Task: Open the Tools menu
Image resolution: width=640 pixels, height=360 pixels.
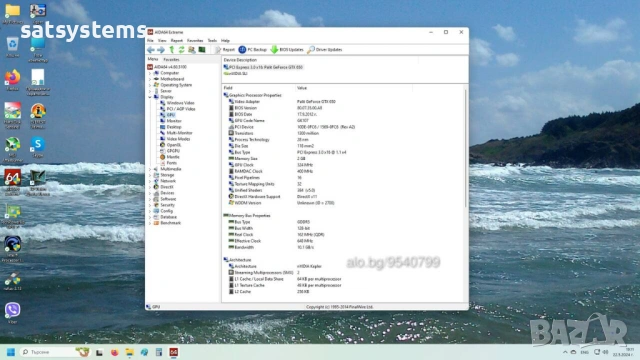Action: [x=212, y=41]
